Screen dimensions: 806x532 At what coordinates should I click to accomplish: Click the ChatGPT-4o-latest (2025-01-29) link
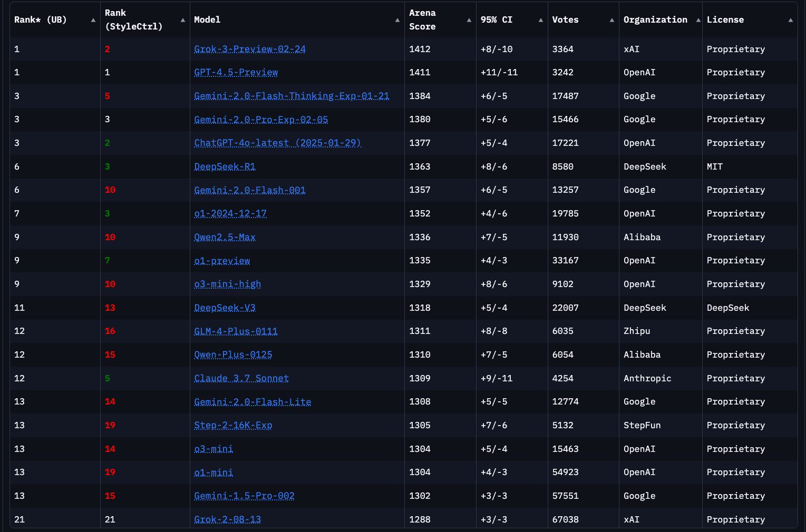278,143
